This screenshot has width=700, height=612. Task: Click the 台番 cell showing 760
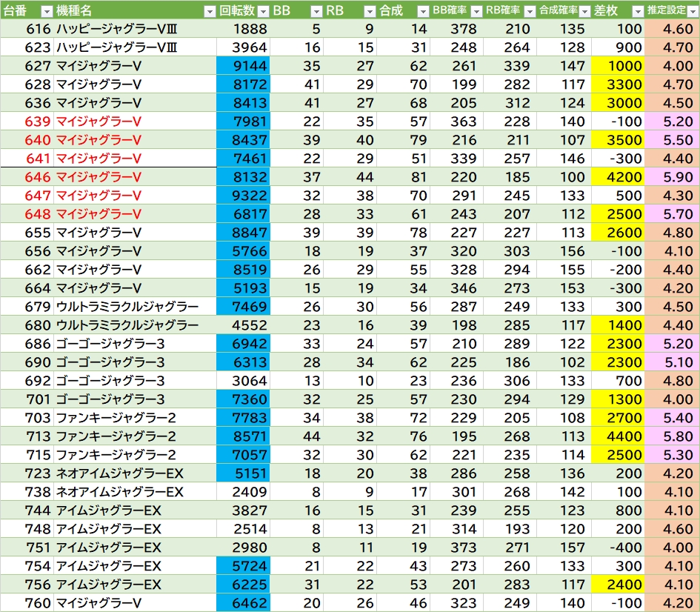point(27,603)
